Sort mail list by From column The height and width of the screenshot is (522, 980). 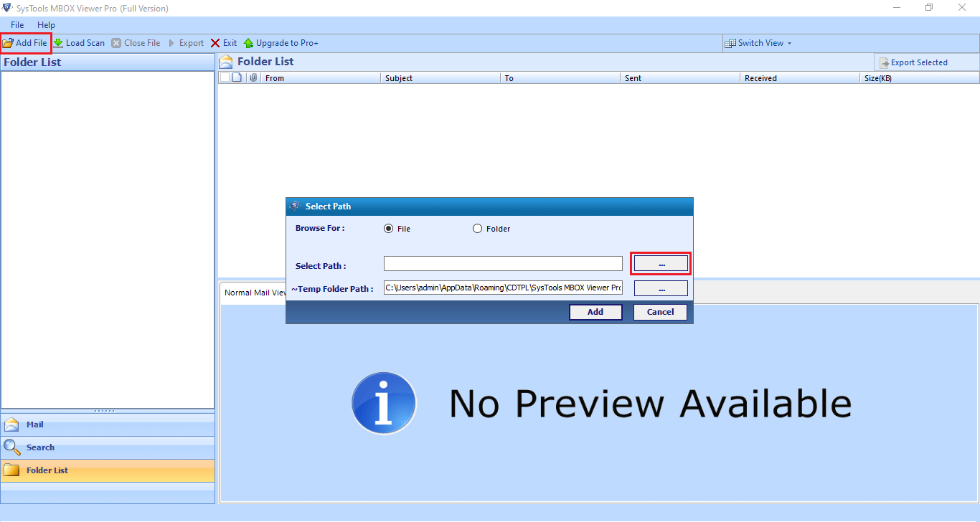click(x=321, y=78)
